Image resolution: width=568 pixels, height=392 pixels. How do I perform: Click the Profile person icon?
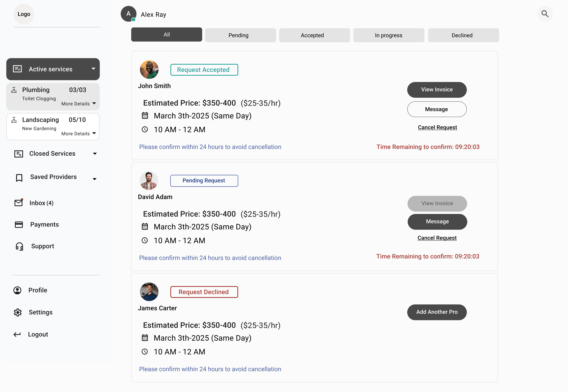point(17,290)
